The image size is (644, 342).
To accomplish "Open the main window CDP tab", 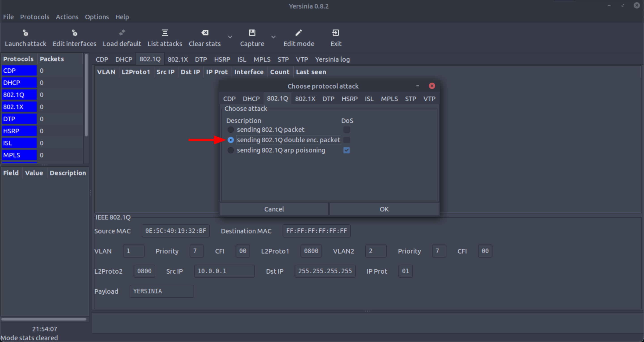I will coord(102,59).
